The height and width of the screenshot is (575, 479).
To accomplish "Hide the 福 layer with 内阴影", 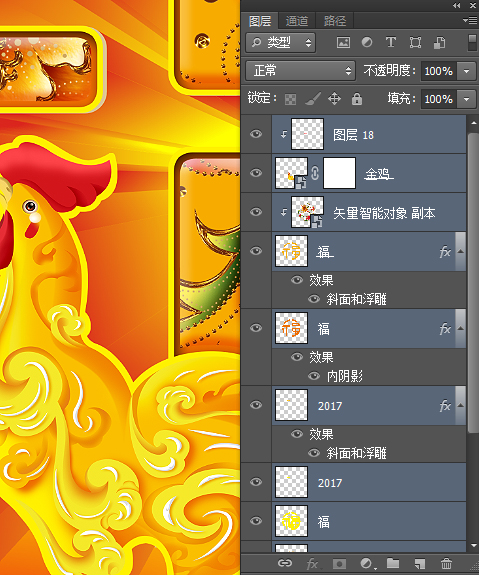I will (x=256, y=328).
